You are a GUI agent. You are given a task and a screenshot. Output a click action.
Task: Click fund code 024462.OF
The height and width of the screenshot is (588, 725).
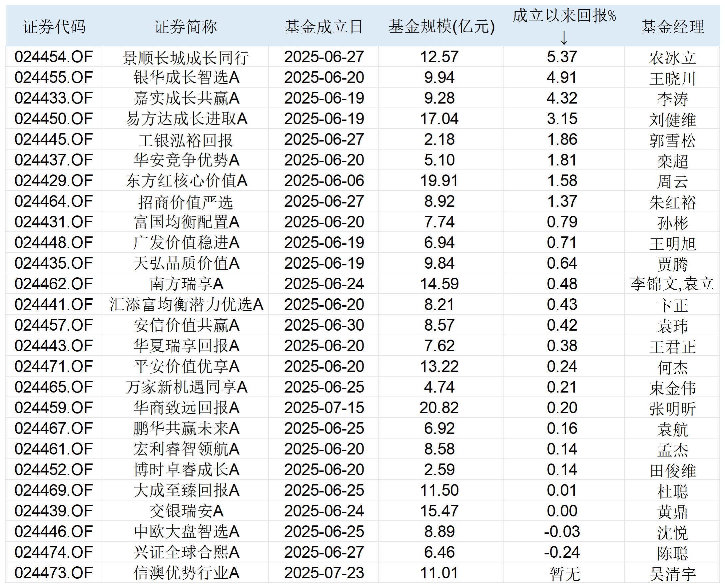point(54,284)
